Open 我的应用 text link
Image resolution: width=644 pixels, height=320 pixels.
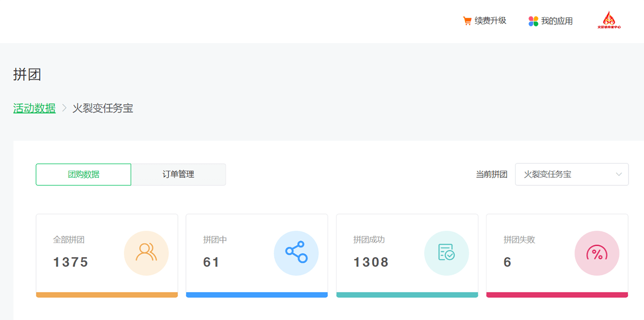coord(557,21)
